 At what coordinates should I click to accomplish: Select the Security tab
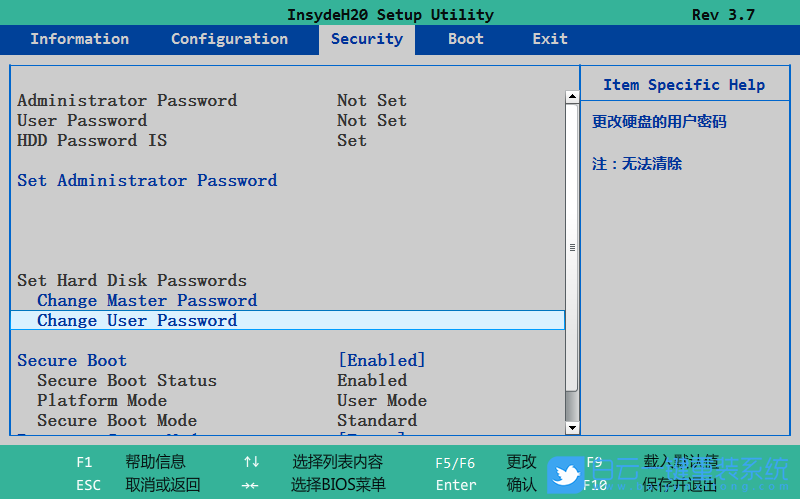click(x=366, y=39)
